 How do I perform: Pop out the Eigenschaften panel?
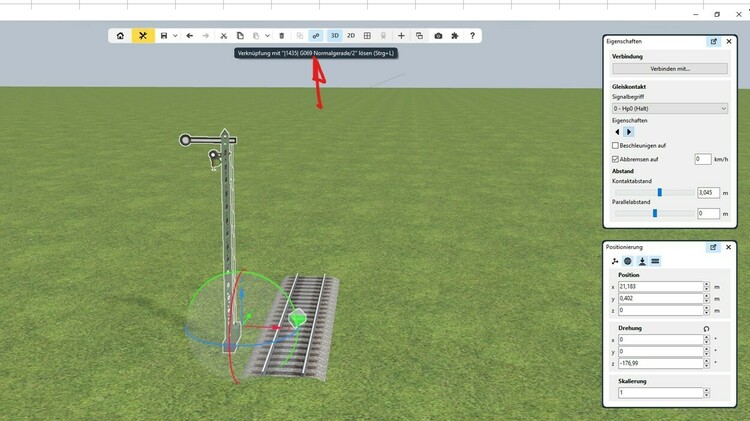[x=714, y=42]
